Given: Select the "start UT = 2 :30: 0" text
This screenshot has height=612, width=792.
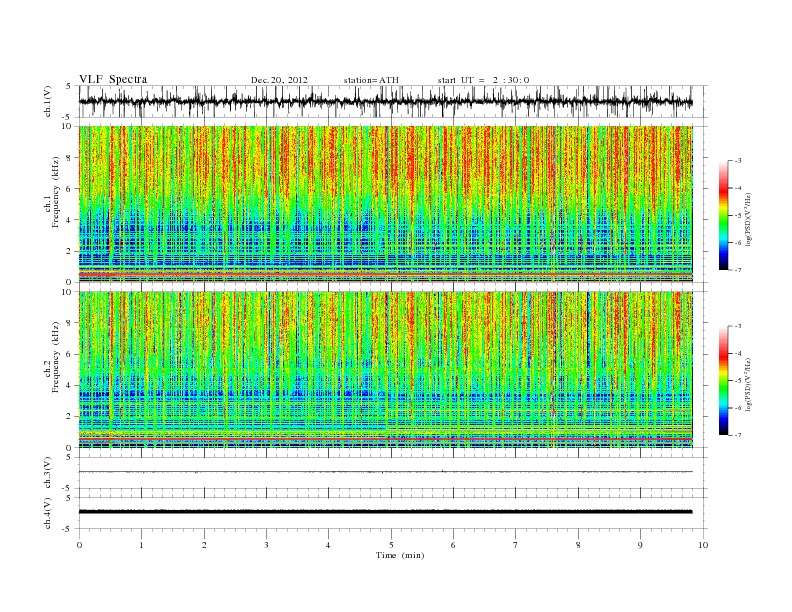Looking at the screenshot, I should pyautogui.click(x=483, y=80).
